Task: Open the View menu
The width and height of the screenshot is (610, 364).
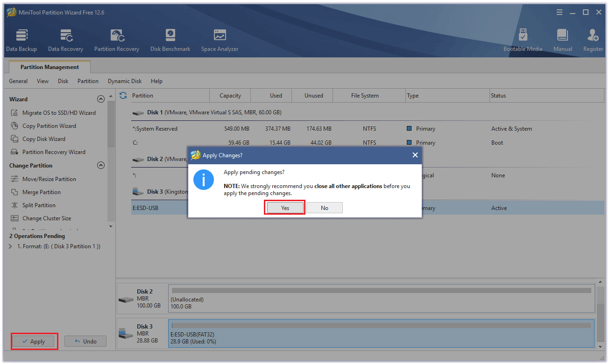Action: (x=43, y=81)
